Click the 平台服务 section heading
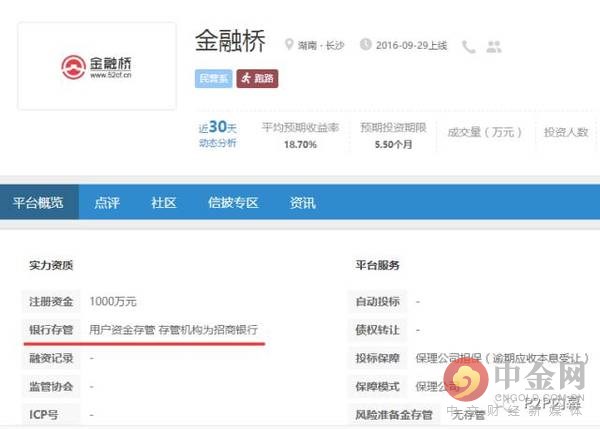The width and height of the screenshot is (600, 429). coord(377,265)
